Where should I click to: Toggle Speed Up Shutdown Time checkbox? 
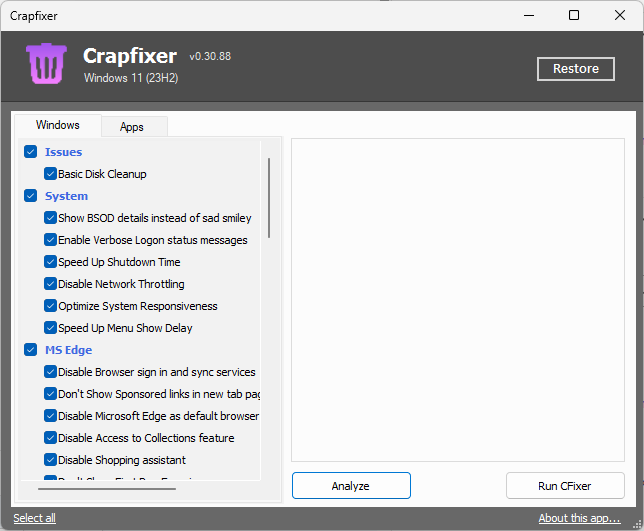pyautogui.click(x=50, y=262)
